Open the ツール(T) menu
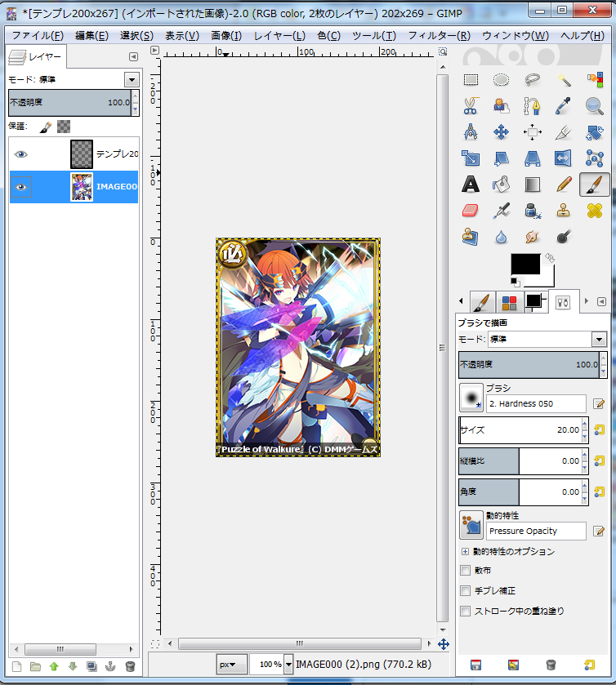 point(374,35)
